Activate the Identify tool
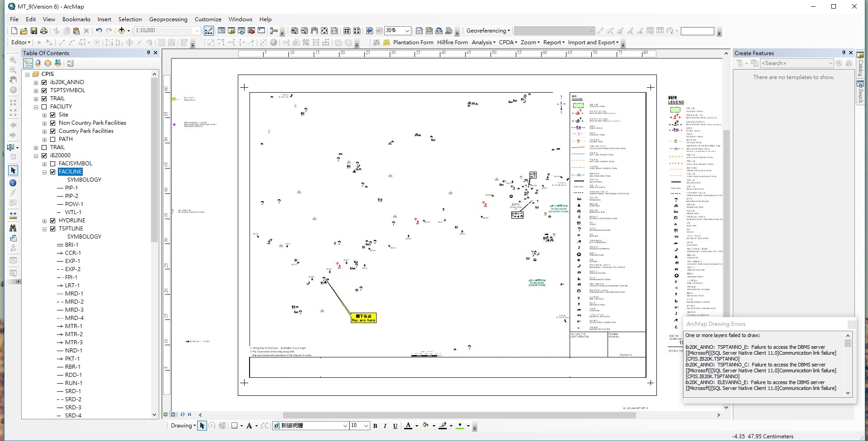The image size is (868, 441). [x=13, y=182]
